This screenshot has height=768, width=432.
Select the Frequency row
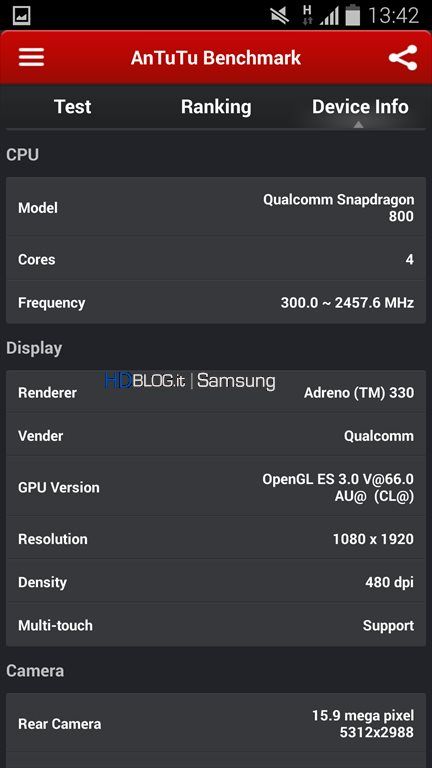pyautogui.click(x=216, y=302)
